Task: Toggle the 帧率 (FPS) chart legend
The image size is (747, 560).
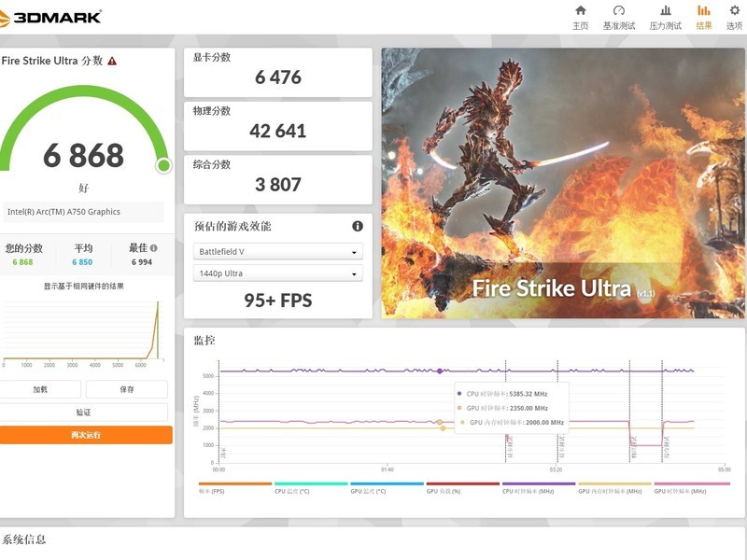Action: pyautogui.click(x=235, y=488)
